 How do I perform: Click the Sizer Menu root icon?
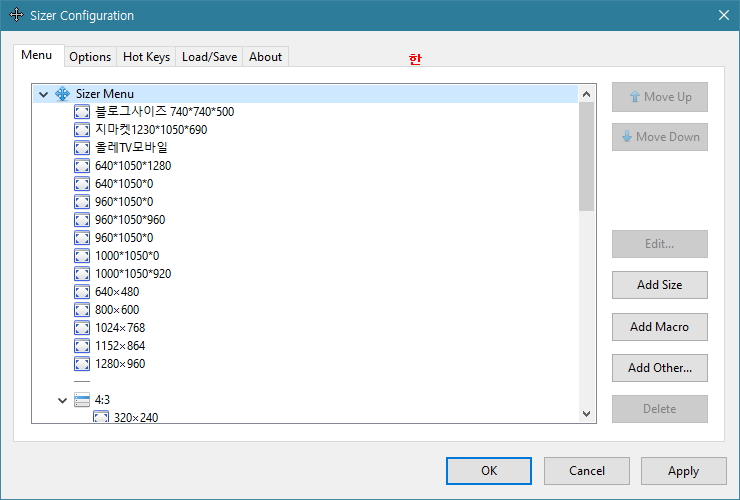click(x=62, y=94)
